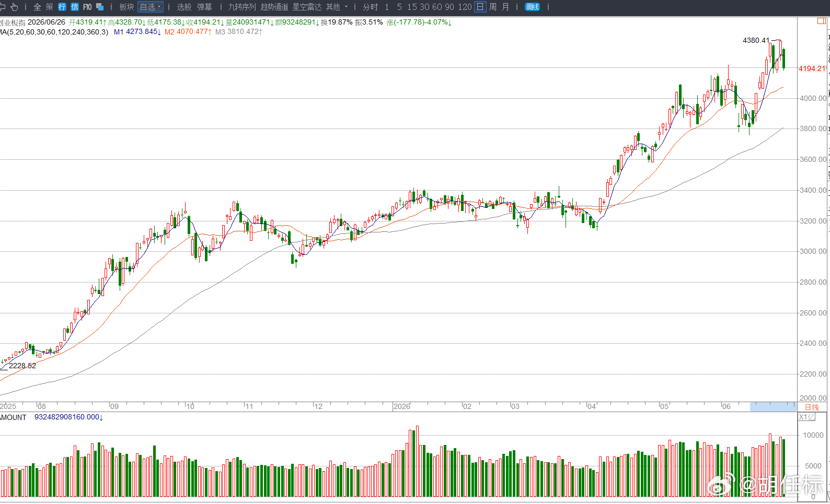Click the 分时 intraday chart button
Viewport: 830px width, 504px height.
click(370, 7)
